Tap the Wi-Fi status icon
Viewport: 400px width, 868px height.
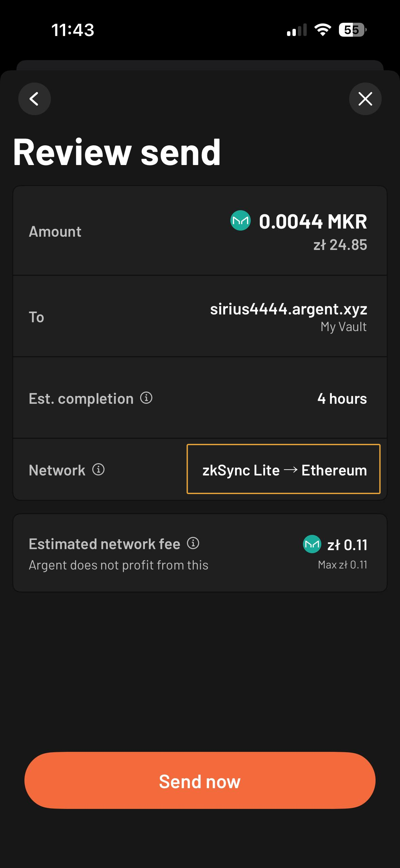pos(323,30)
